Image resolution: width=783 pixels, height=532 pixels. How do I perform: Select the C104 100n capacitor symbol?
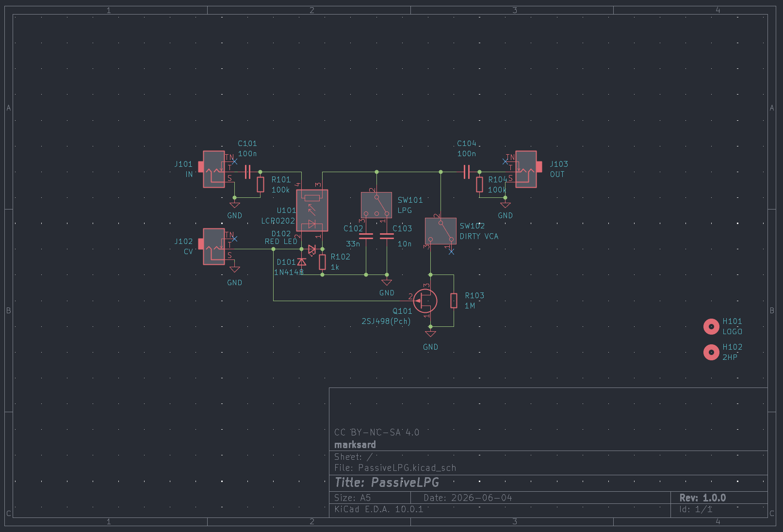coord(467,172)
